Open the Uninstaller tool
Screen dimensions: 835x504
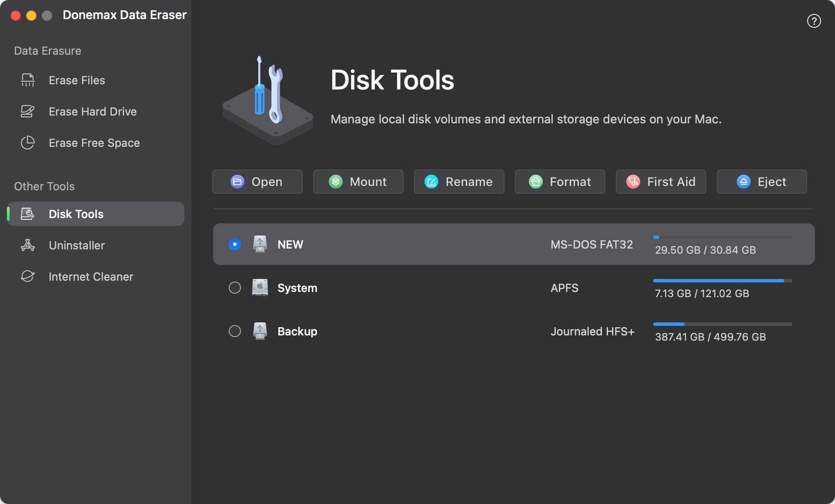[x=96, y=245]
